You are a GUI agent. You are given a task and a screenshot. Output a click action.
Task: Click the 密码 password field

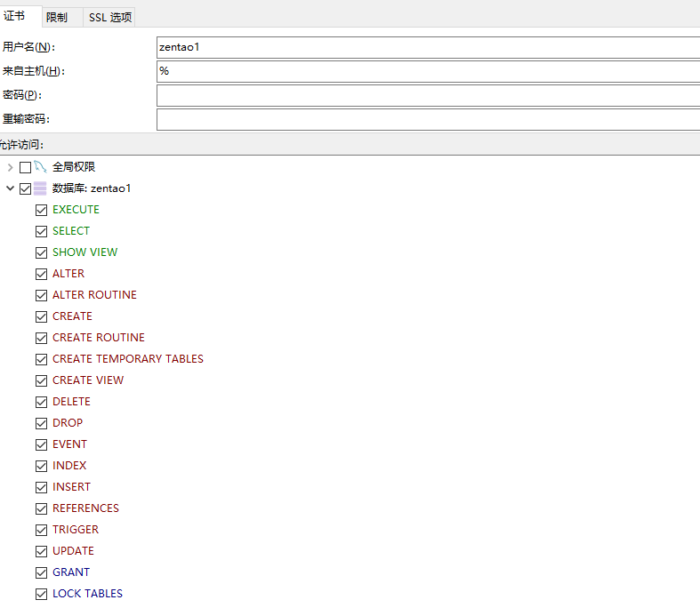tap(427, 95)
